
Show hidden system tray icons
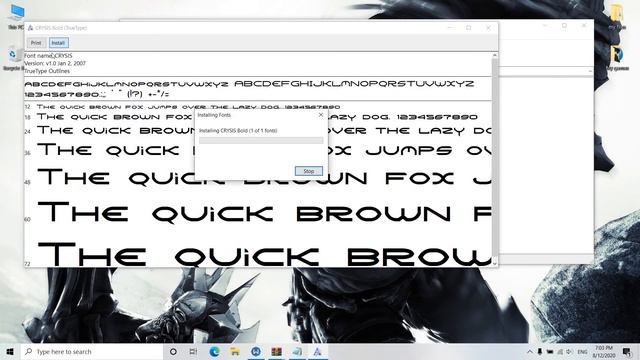530,351
